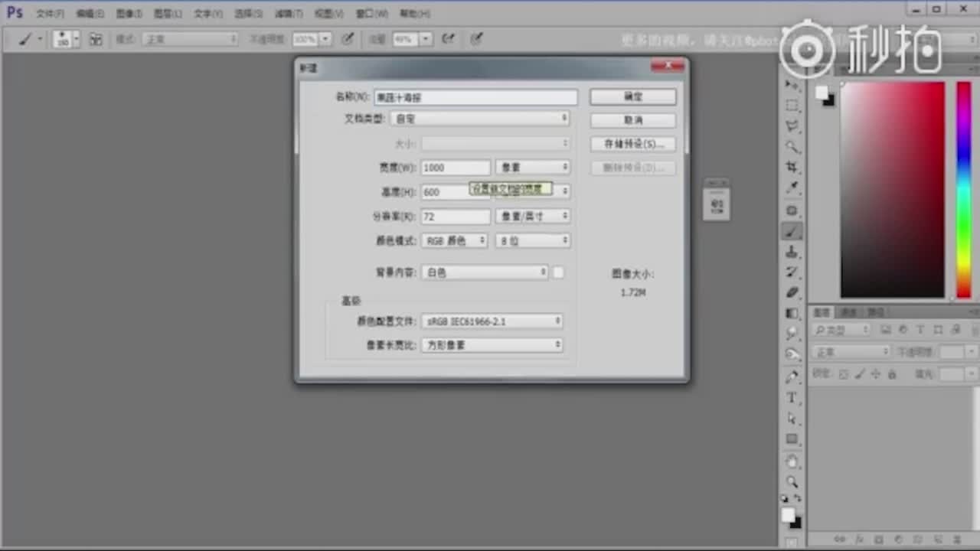
Task: Click the 确定 button
Action: pyautogui.click(x=633, y=97)
